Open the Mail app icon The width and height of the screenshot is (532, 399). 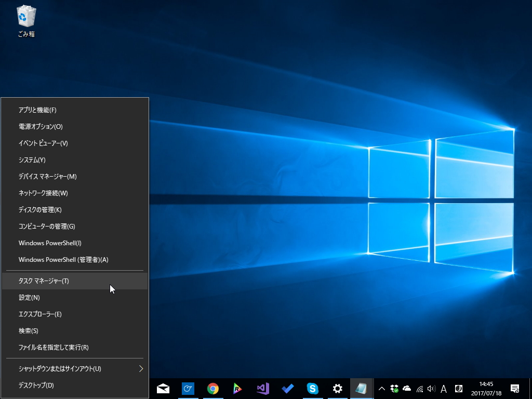(163, 388)
